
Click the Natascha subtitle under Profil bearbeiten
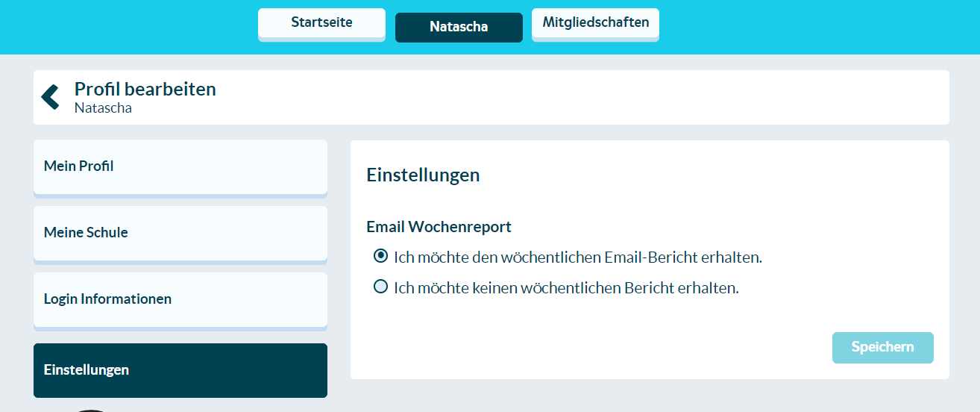pos(103,108)
